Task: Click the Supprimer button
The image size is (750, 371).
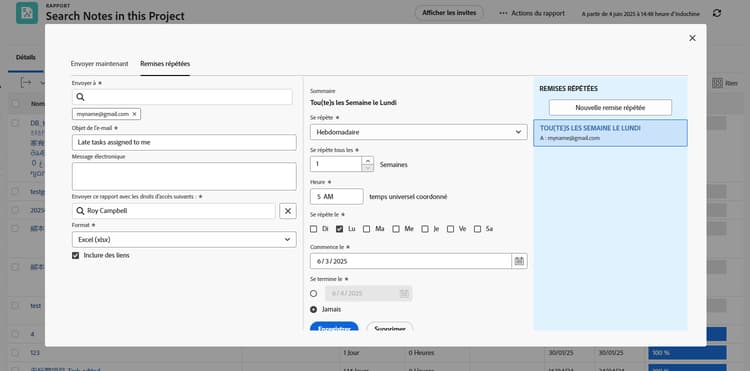Action: (x=390, y=327)
